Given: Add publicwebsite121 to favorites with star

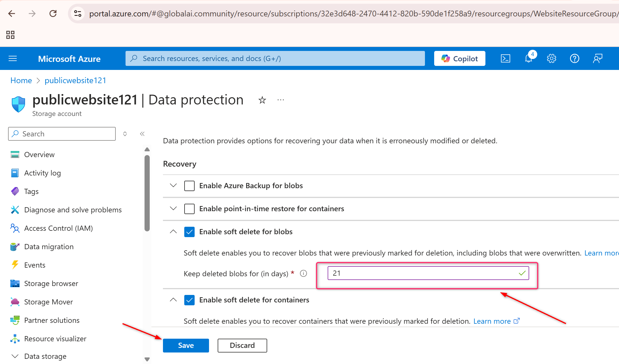Looking at the screenshot, I should coord(262,100).
